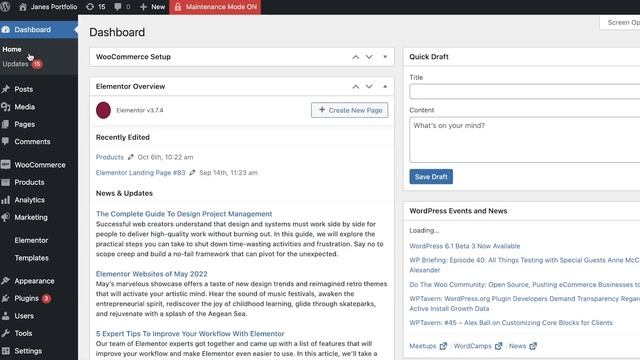Click Create New Page button
The image size is (640, 360).
[349, 110]
